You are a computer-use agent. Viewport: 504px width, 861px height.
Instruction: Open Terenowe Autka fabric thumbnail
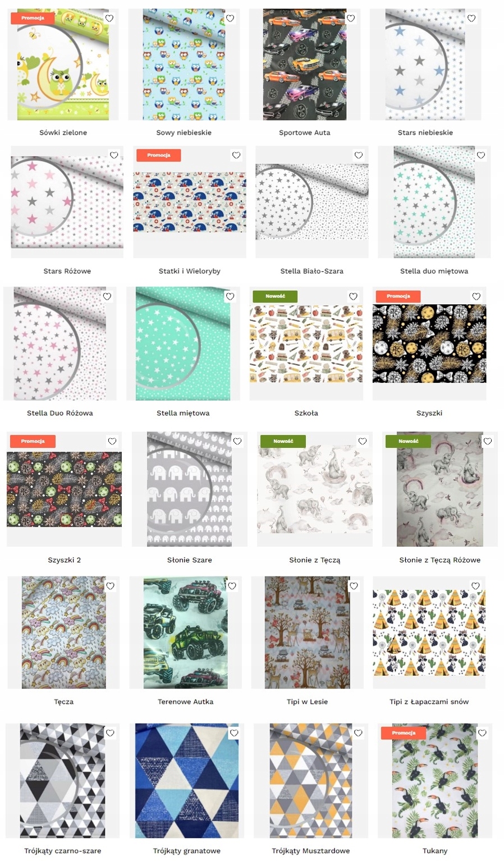[186, 633]
